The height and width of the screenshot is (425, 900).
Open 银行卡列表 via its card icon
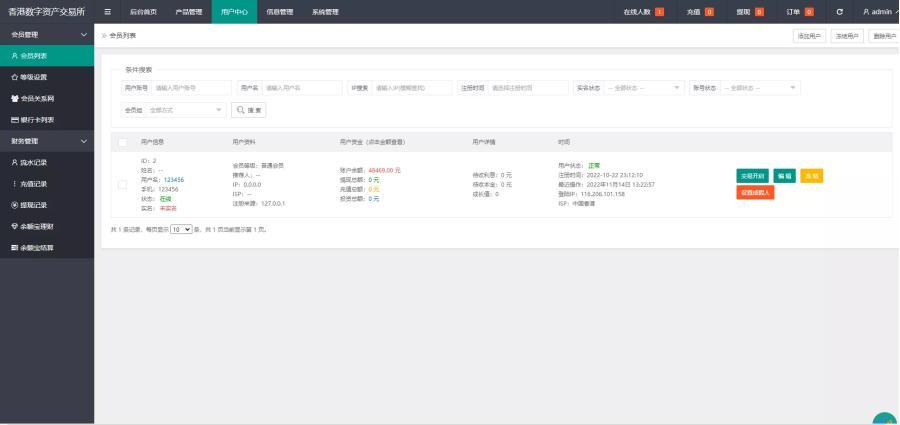pos(15,120)
